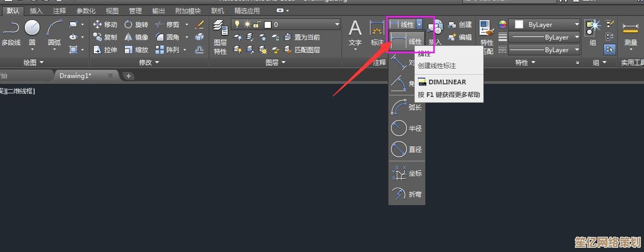Expand the ByLayer color dropdown

(577, 24)
